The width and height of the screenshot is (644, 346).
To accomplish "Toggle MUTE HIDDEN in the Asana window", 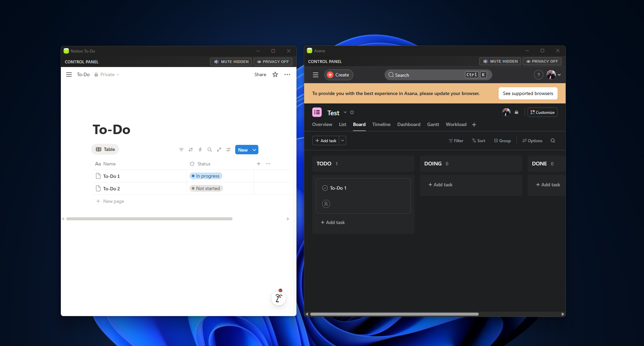I will coord(500,61).
